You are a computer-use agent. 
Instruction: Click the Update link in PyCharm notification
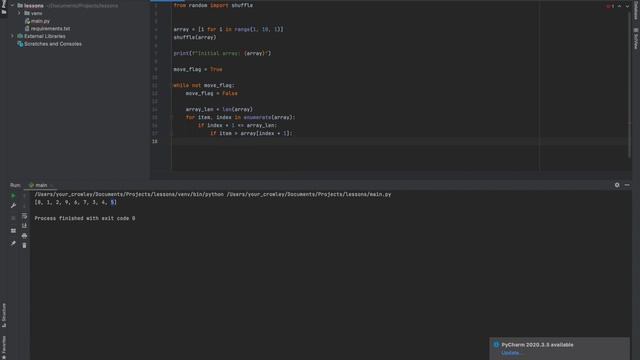click(x=511, y=353)
